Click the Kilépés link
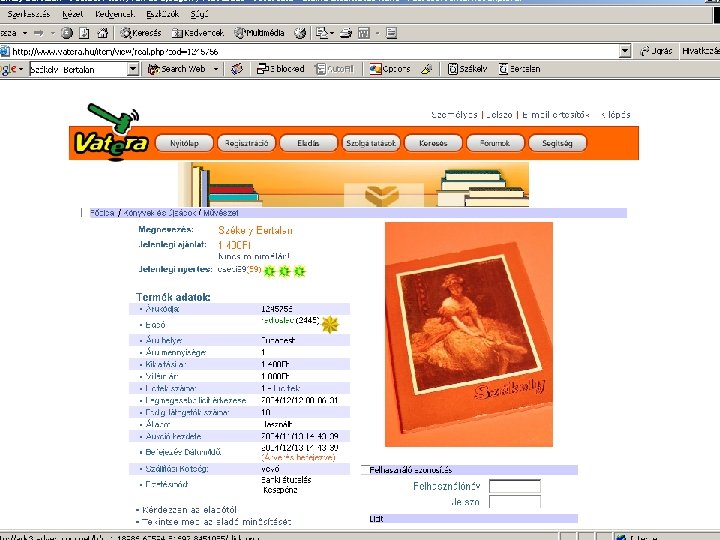 [x=616, y=115]
